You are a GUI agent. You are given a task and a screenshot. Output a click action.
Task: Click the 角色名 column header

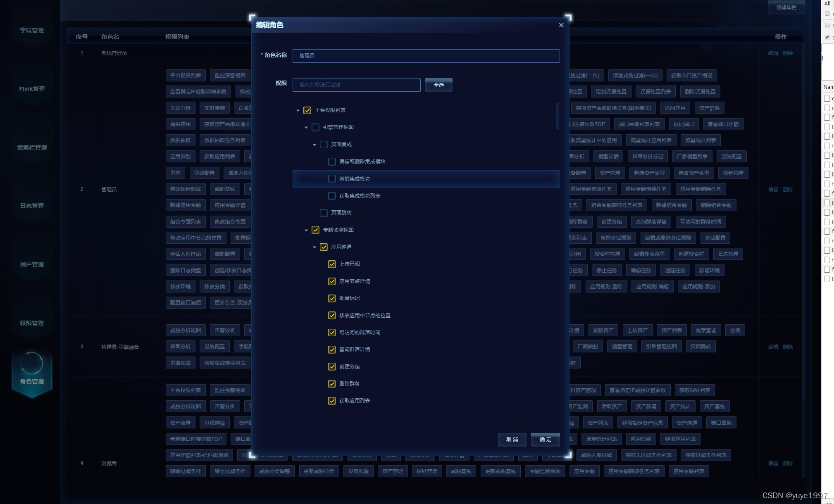pos(110,37)
